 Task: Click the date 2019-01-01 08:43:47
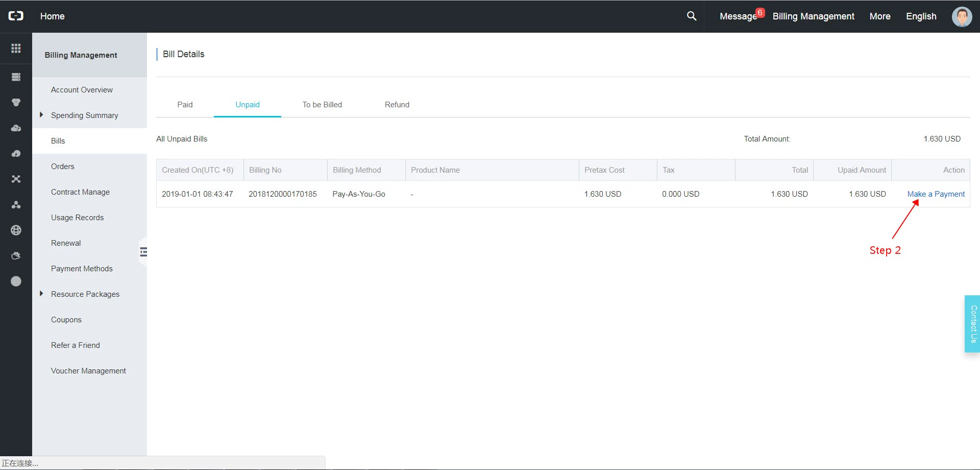click(x=198, y=194)
